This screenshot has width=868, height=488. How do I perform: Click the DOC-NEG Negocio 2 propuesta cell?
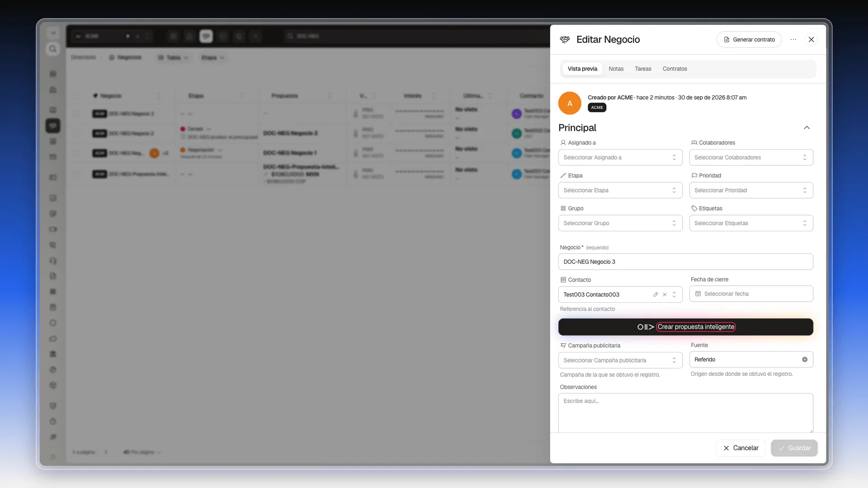pos(290,134)
